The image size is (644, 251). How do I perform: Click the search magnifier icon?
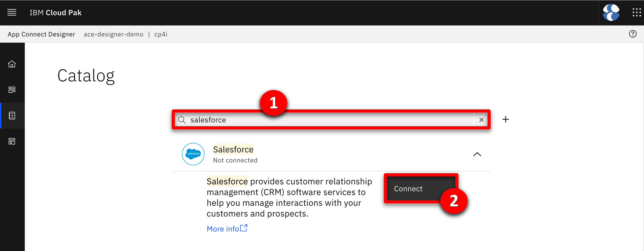182,120
